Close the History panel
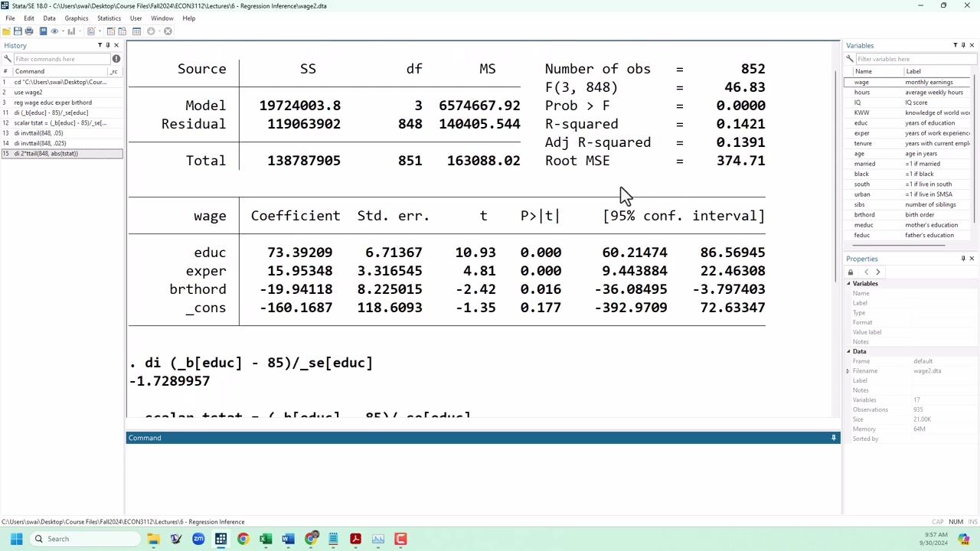Screen dimensions: 980x551 [x=116, y=45]
